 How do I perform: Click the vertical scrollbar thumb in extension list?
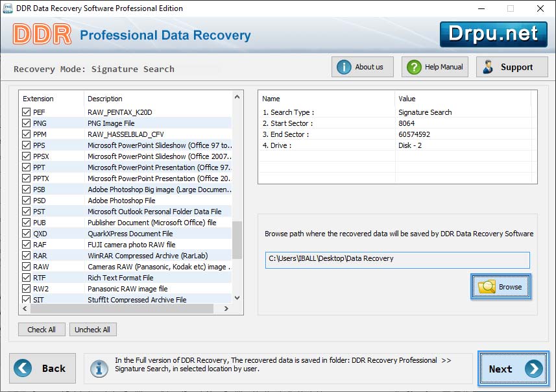(x=237, y=240)
